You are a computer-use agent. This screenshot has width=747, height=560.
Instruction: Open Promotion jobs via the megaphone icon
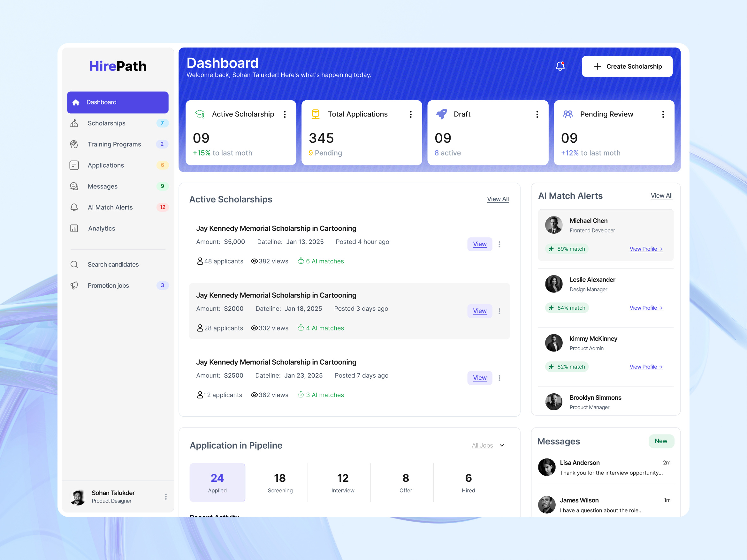click(x=74, y=285)
